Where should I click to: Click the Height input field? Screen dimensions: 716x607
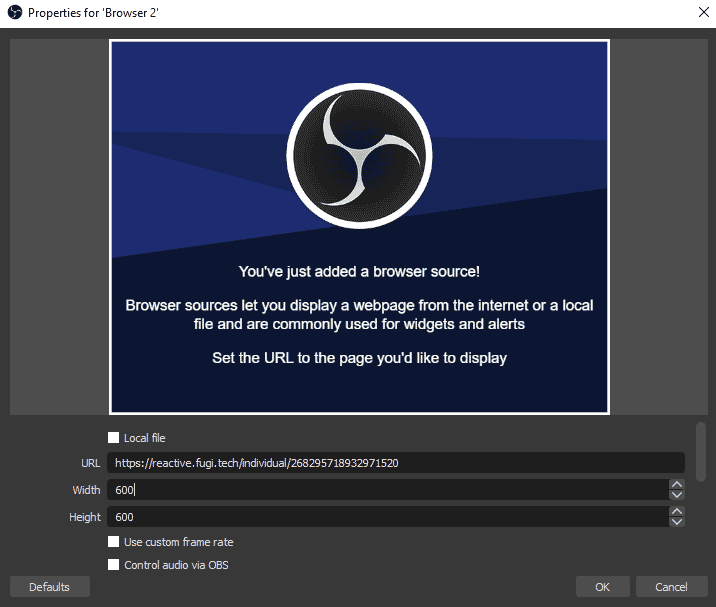[x=388, y=517]
